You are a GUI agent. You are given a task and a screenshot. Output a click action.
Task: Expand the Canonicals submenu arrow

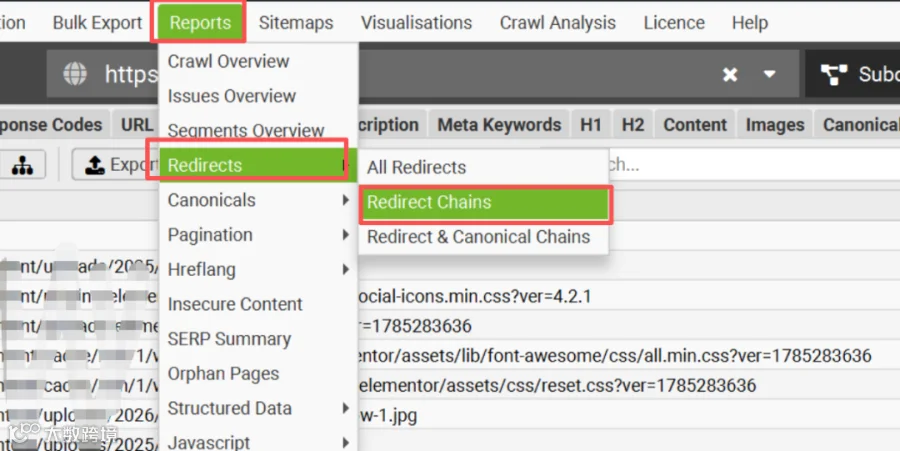point(346,200)
